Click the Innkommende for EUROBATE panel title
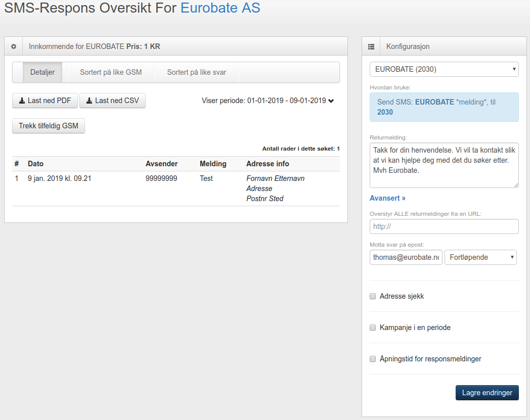The height and width of the screenshot is (420, 530). point(94,46)
